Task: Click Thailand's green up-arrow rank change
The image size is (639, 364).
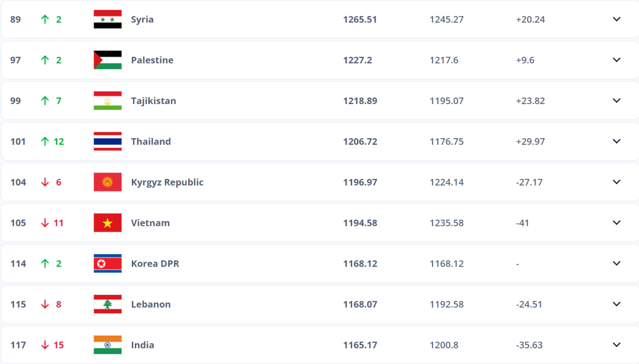Action: pyautogui.click(x=53, y=141)
